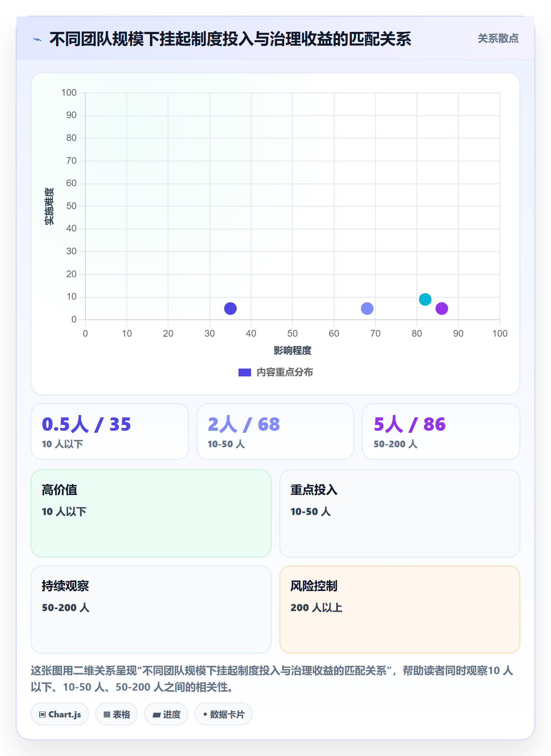Viewport: 551px width, 756px height.
Task: Click the 10-50 人 label under 2人 / 68
Action: click(x=226, y=444)
